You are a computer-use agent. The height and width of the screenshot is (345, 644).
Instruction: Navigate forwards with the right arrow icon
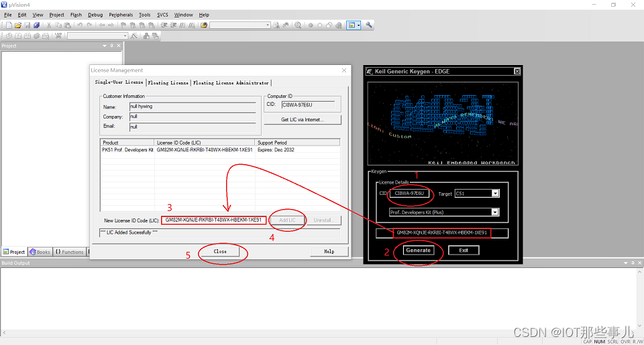(x=111, y=25)
